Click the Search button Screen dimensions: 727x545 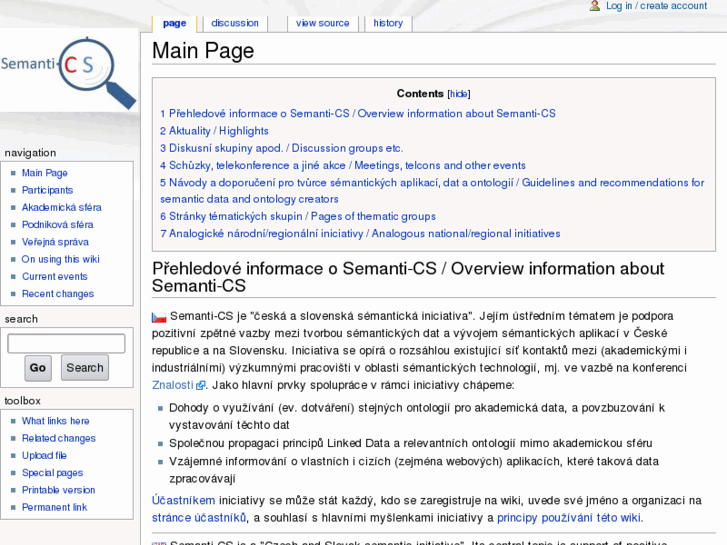[x=85, y=368]
